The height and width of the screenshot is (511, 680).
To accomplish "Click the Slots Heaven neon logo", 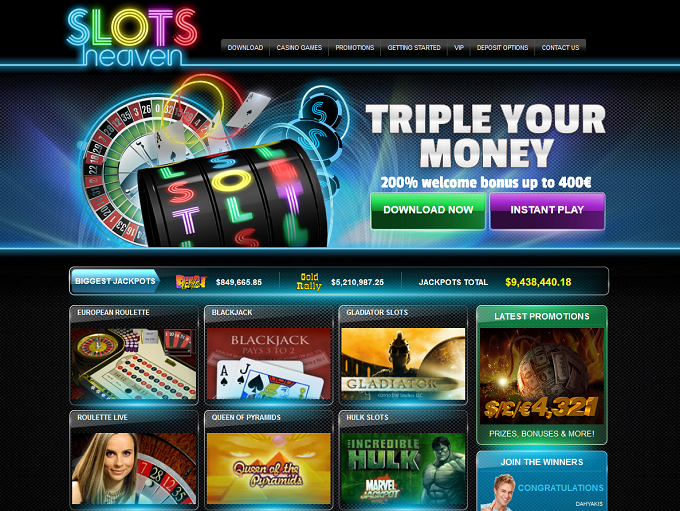I will click(132, 37).
